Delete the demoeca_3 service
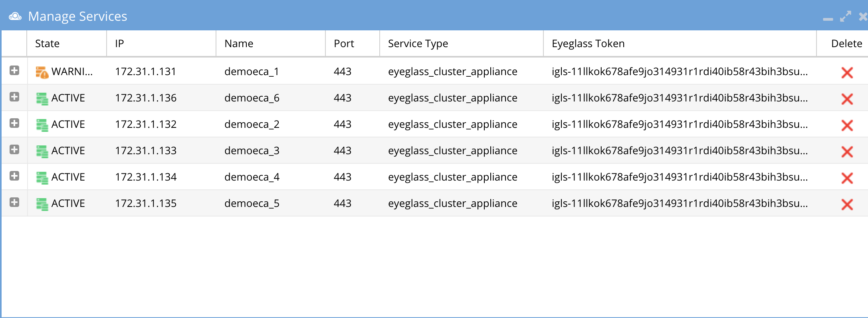The width and height of the screenshot is (868, 318). point(847,151)
